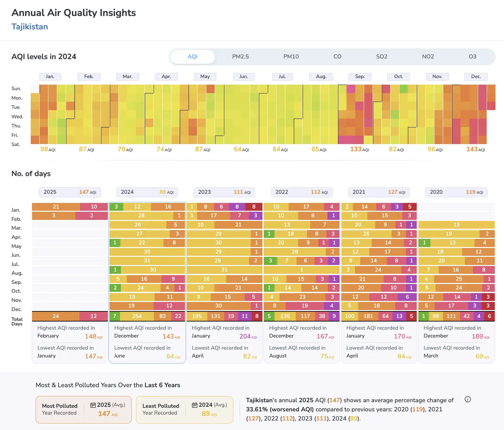The width and height of the screenshot is (504, 430).
Task: Select the O3 tab
Action: (472, 57)
